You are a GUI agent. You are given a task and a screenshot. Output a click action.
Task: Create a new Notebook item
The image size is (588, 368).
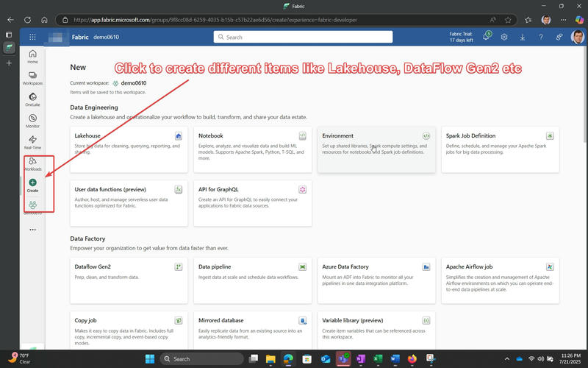pos(252,149)
